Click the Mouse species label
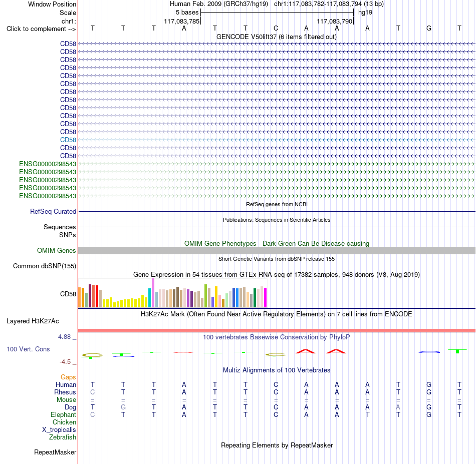Image resolution: width=476 pixels, height=464 pixels. point(66,400)
